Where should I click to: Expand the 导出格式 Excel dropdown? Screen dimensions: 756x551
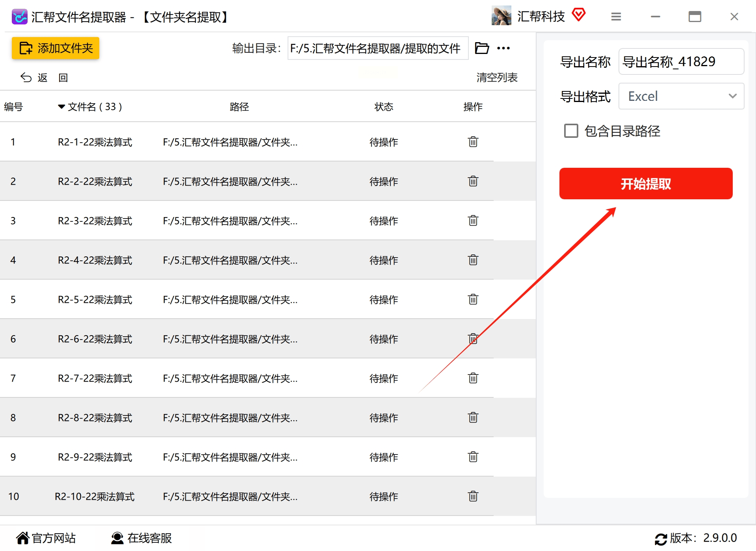(681, 96)
